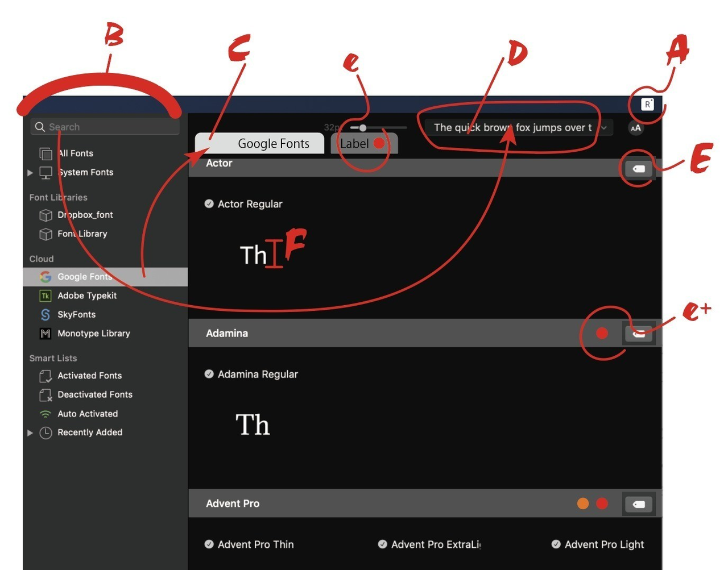Toggle activation of Advent Pro Thin
The height and width of the screenshot is (570, 728).
[209, 544]
